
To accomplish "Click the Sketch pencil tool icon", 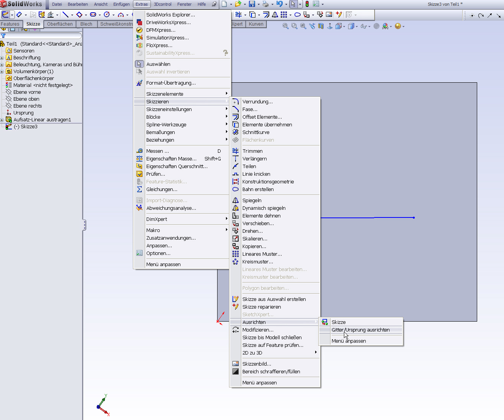I will 5,15.
